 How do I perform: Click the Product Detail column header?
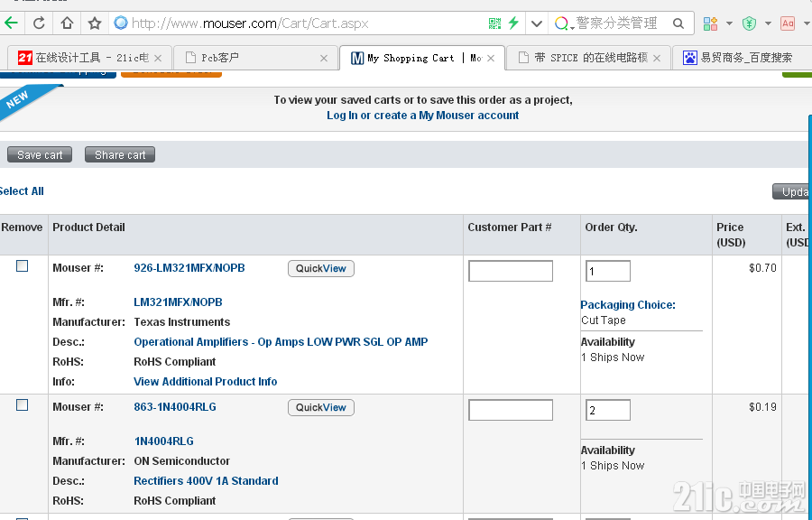click(88, 227)
